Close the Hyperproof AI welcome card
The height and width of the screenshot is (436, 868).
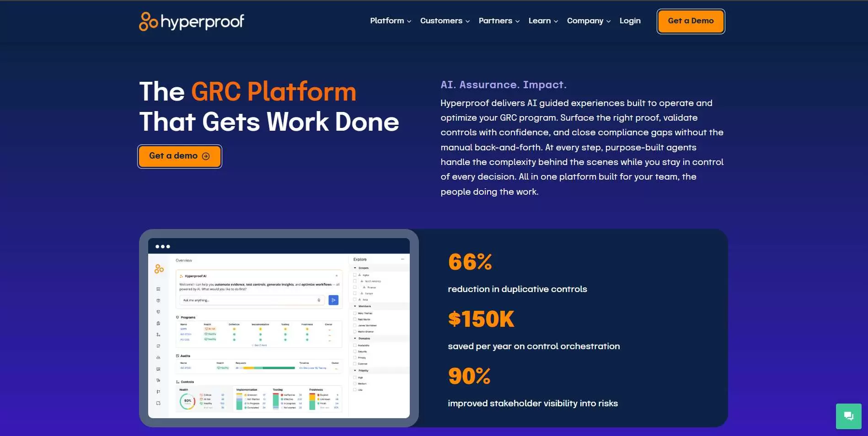pyautogui.click(x=337, y=276)
